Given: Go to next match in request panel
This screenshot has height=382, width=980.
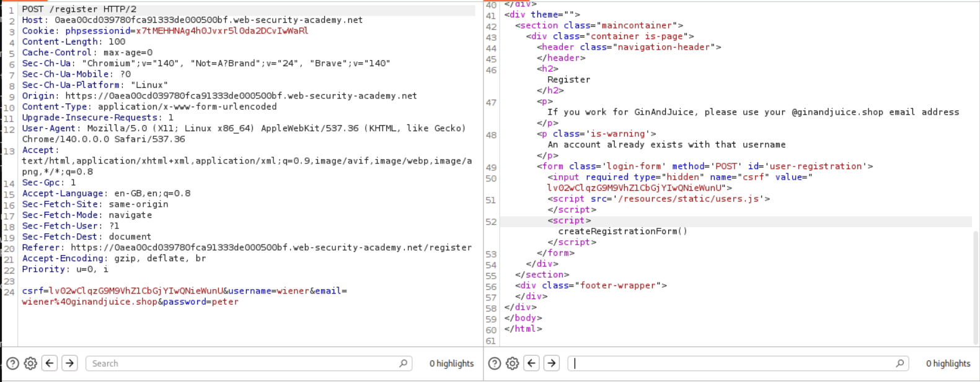Looking at the screenshot, I should coord(70,363).
